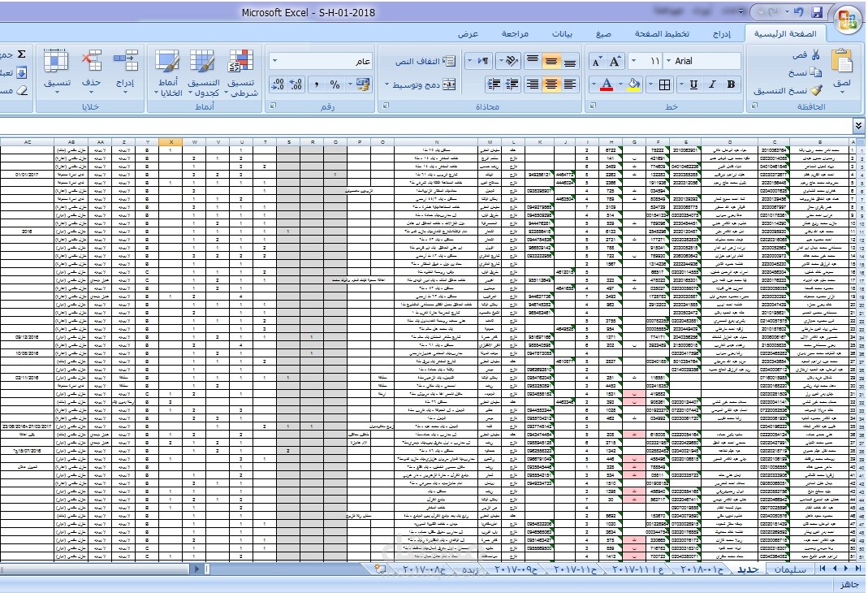Viewport: 868px width, 593px height.
Task: Click the Increase Decimal icon
Action: 296,84
